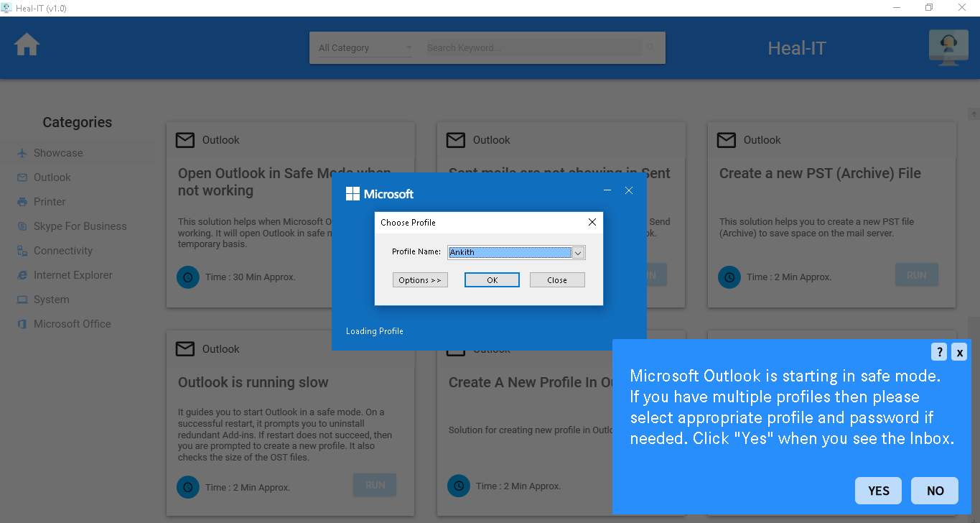Click the Microsoft Office category icon
The image size is (980, 523).
pyautogui.click(x=22, y=324)
